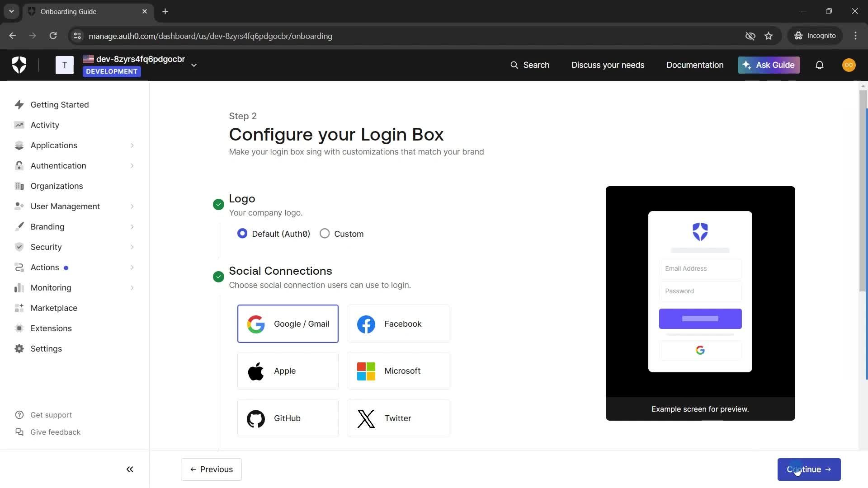Open a new browser tab
The image size is (868, 488).
pos(165,11)
